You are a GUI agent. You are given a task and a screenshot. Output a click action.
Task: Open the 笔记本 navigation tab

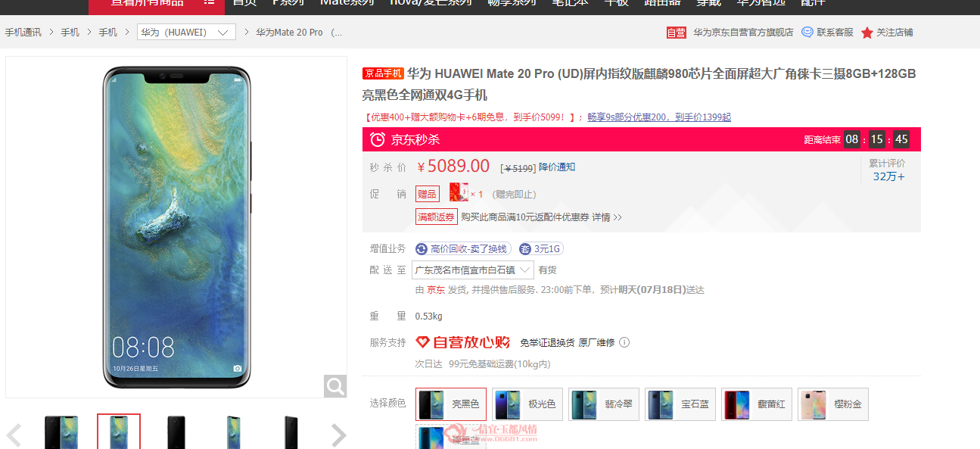point(571,2)
